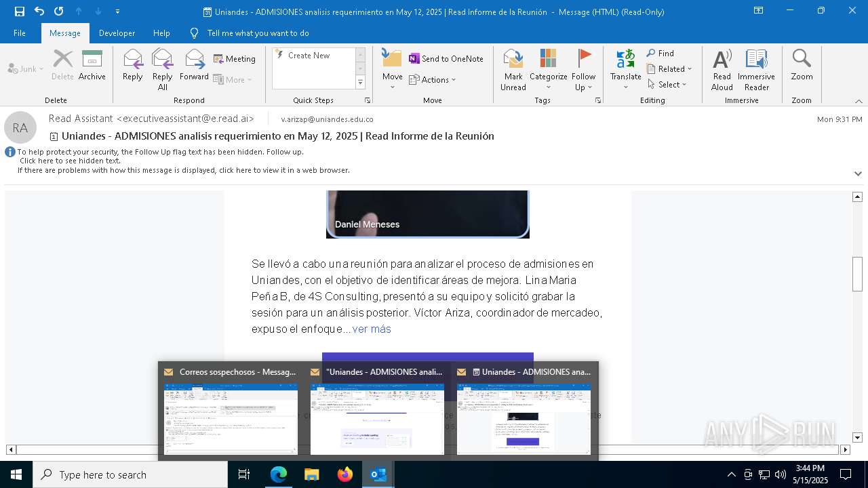The height and width of the screenshot is (488, 868).
Task: Save the message using the floppy disk icon
Action: 19,12
